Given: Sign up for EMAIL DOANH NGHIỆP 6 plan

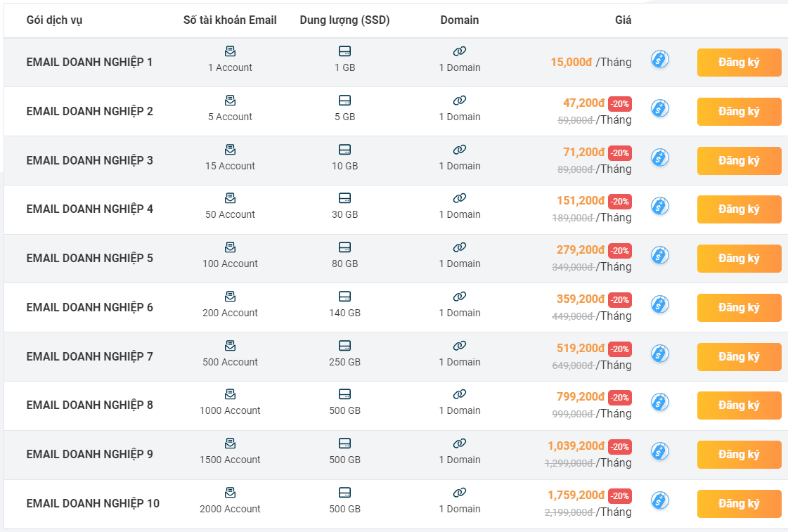Looking at the screenshot, I should 739,307.
